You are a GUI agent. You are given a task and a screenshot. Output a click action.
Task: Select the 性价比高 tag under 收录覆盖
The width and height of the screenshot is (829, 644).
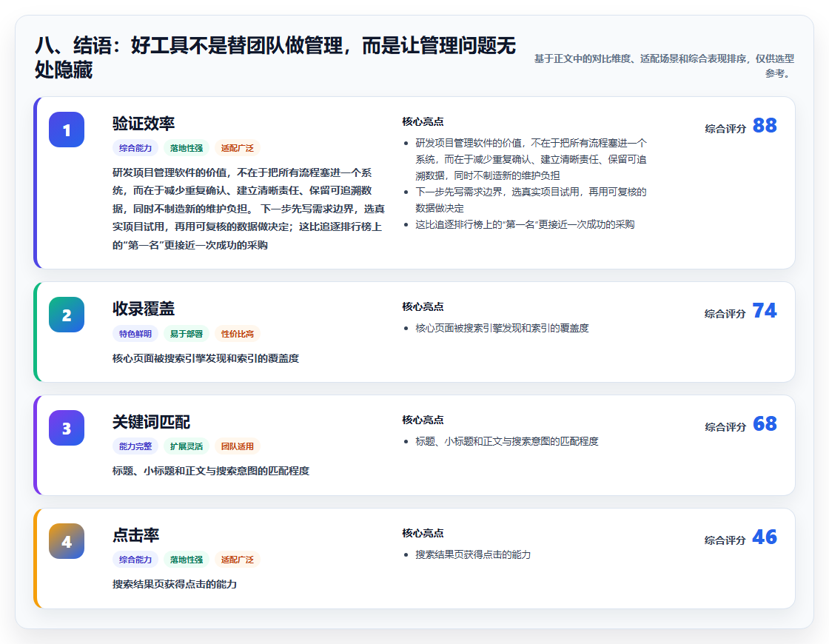pyautogui.click(x=238, y=334)
